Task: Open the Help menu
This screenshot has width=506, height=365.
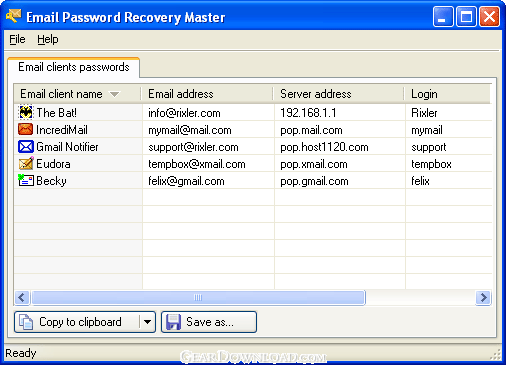Action: (48, 39)
